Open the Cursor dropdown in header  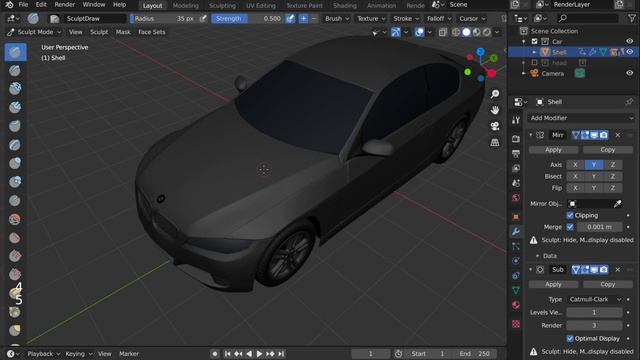[x=472, y=18]
